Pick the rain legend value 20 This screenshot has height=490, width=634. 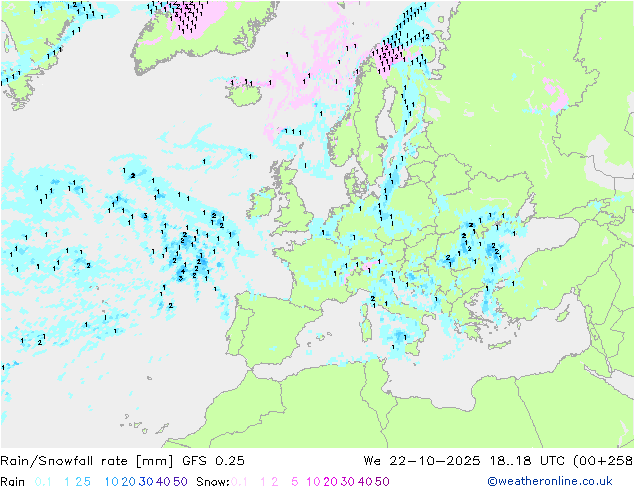click(129, 482)
